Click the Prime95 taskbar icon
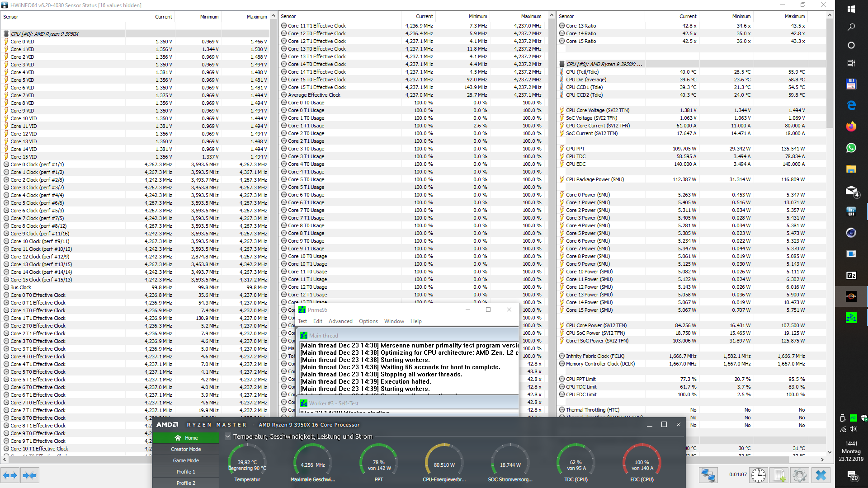This screenshot has width=868, height=488. coord(851,318)
